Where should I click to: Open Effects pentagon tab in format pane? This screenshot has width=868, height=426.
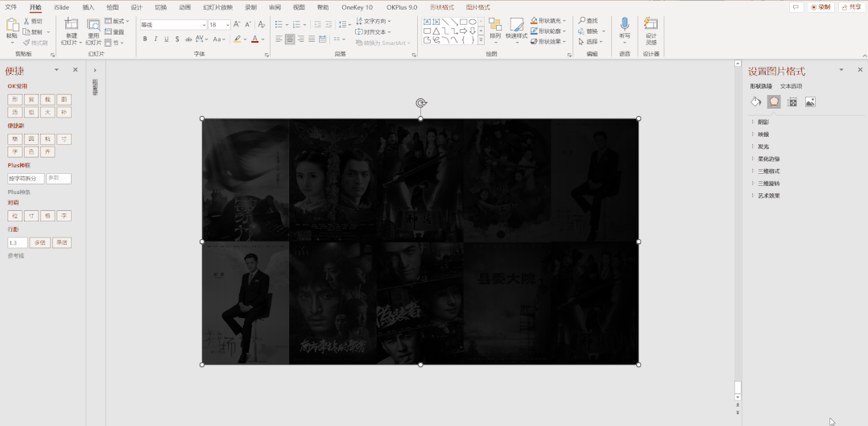pyautogui.click(x=774, y=102)
